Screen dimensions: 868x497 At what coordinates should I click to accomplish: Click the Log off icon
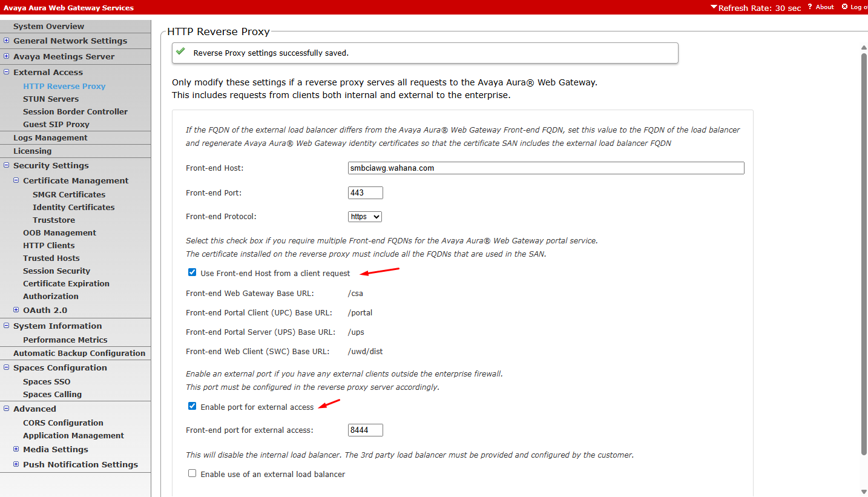[845, 7]
